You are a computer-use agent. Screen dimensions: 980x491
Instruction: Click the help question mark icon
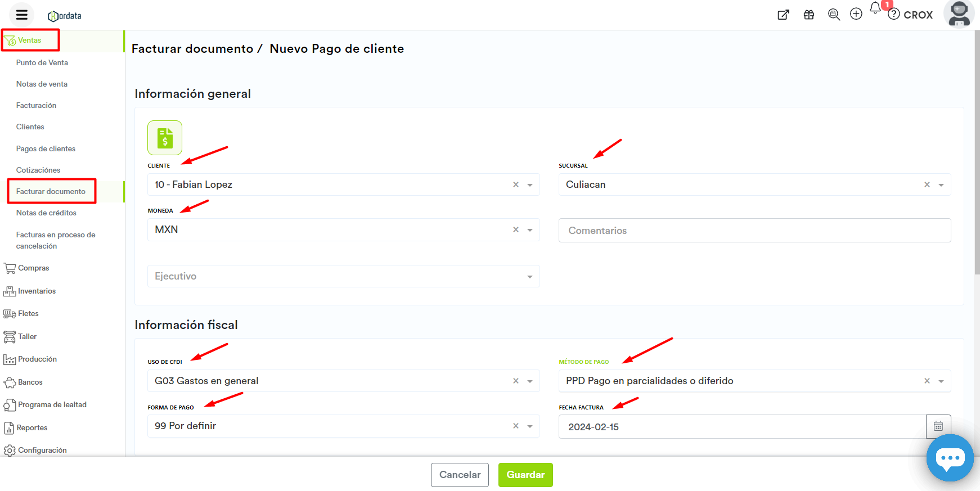click(893, 14)
